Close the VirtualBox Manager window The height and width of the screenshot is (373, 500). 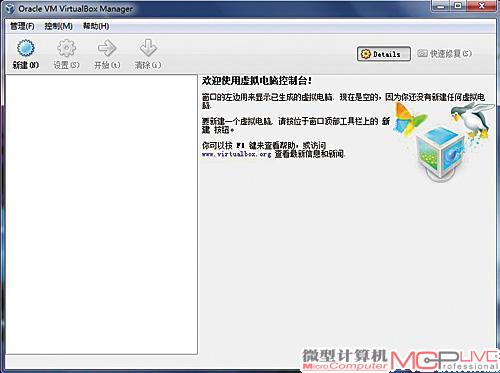click(x=482, y=6)
